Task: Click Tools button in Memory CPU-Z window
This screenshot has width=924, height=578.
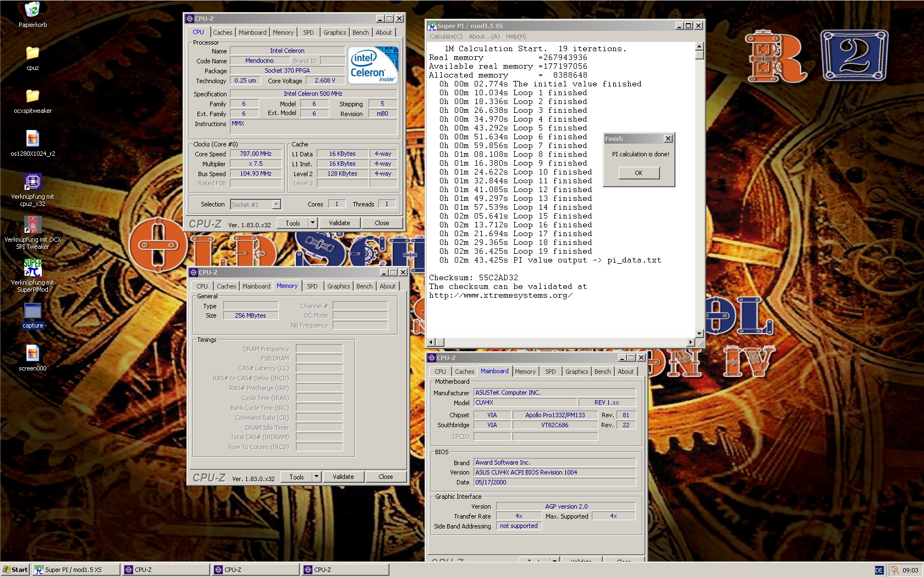Action: pyautogui.click(x=296, y=477)
